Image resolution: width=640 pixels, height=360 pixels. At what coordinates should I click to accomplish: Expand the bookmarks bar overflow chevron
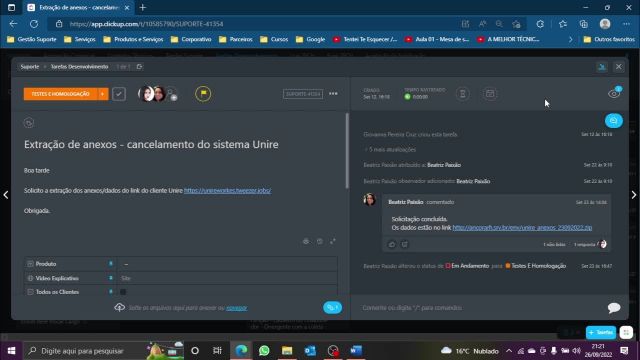[571, 39]
